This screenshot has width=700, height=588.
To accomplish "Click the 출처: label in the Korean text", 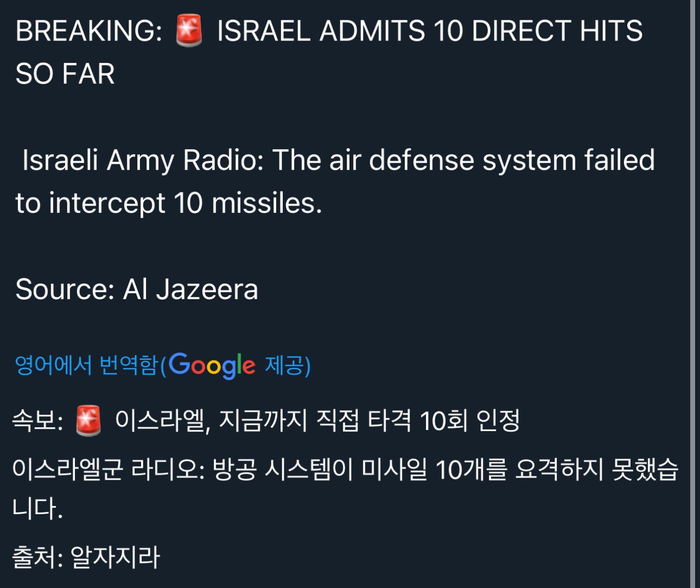I will click(38, 557).
